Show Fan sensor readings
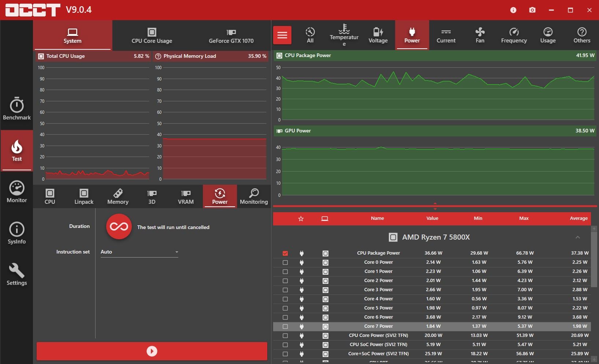Viewport: 599px width, 364px height. point(480,35)
